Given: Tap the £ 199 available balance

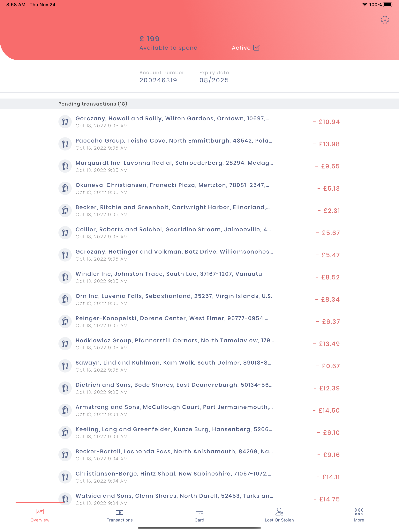Looking at the screenshot, I should (149, 39).
